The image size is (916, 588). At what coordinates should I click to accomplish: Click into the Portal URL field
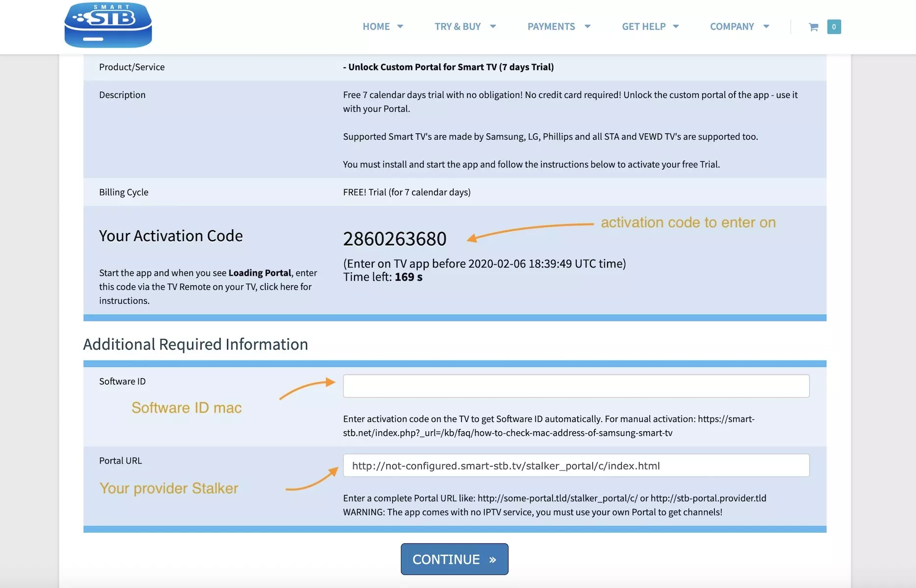click(x=576, y=465)
